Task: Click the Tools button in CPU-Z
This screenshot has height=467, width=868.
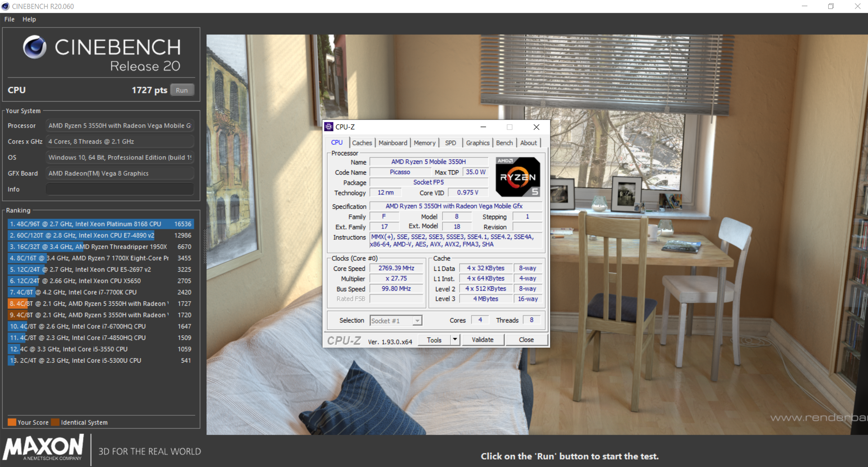Action: click(434, 340)
